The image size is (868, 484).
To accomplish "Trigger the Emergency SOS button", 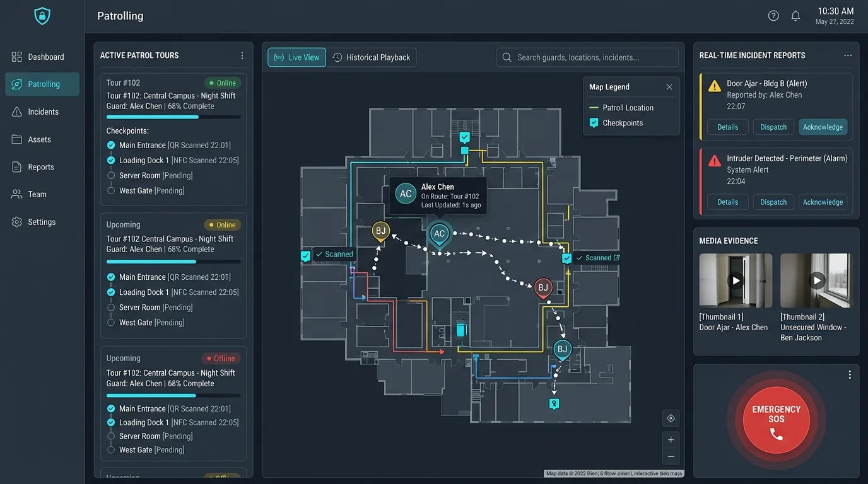I will (x=777, y=420).
